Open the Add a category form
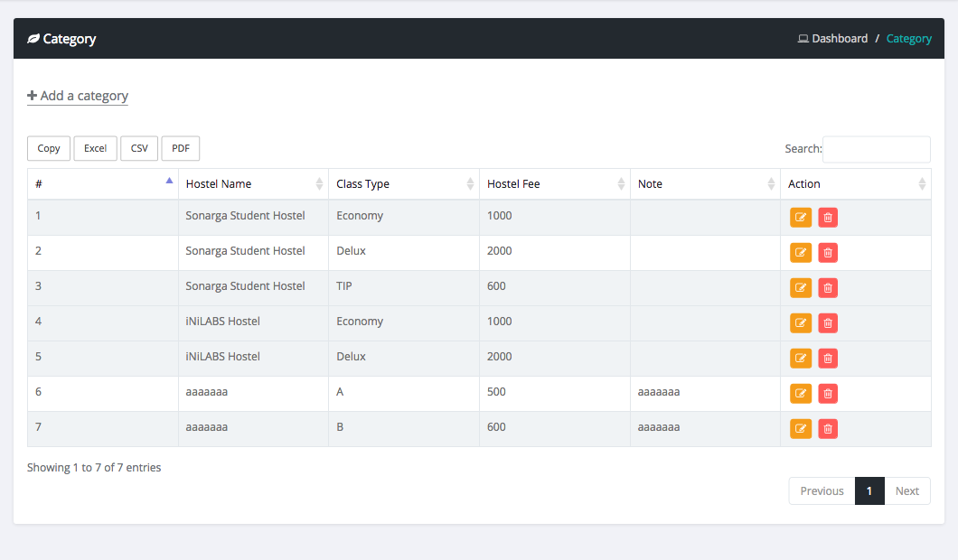958x560 pixels. (x=78, y=96)
